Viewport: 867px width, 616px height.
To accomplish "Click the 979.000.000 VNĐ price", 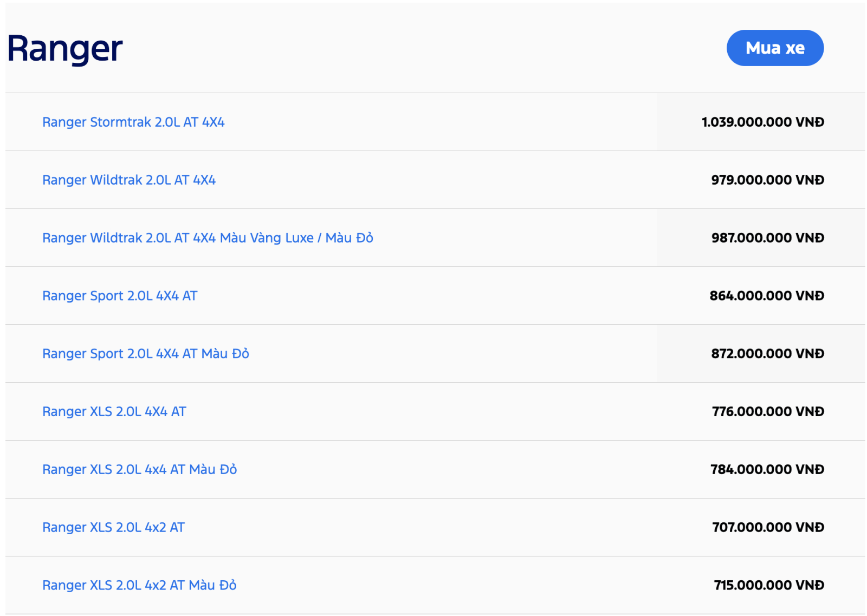I will pos(767,180).
